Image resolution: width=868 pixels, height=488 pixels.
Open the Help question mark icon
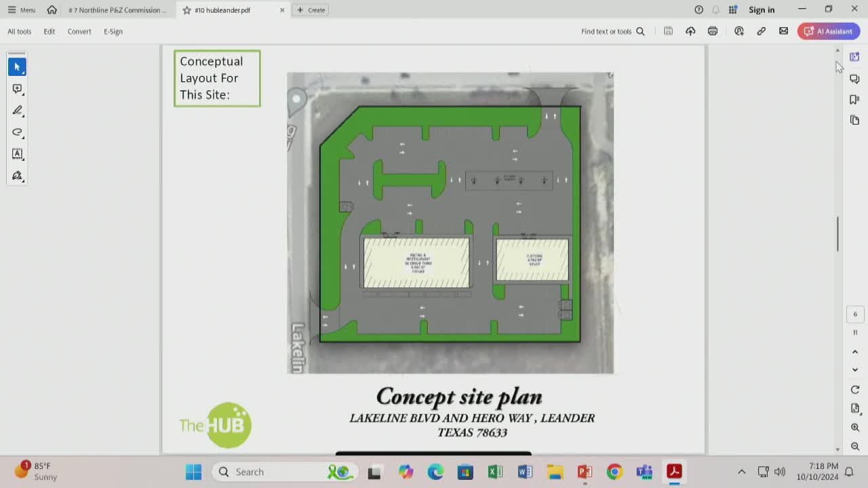(698, 9)
